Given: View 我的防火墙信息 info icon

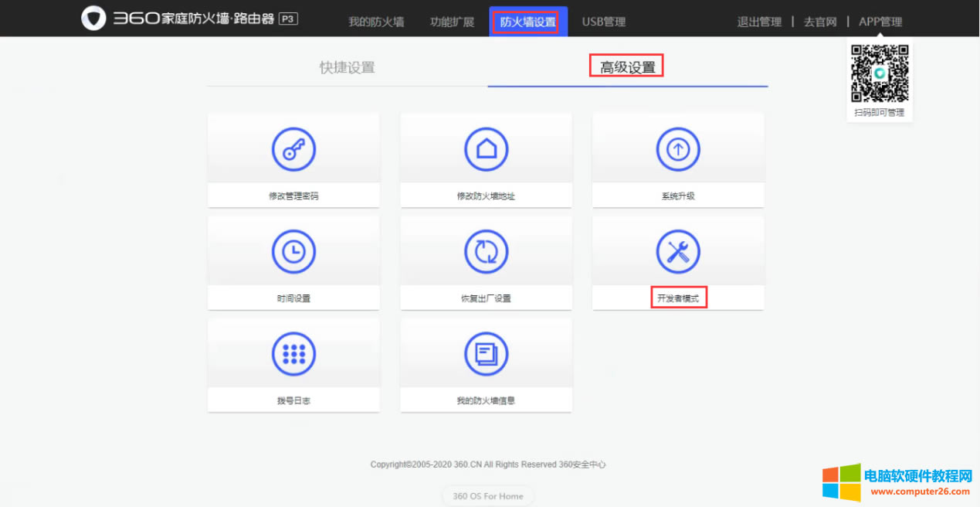Looking at the screenshot, I should (486, 353).
